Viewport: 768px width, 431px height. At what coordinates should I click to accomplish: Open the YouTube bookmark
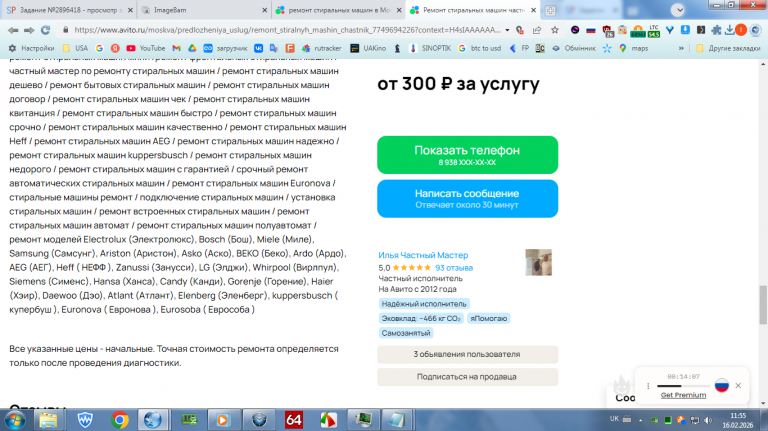(x=145, y=48)
